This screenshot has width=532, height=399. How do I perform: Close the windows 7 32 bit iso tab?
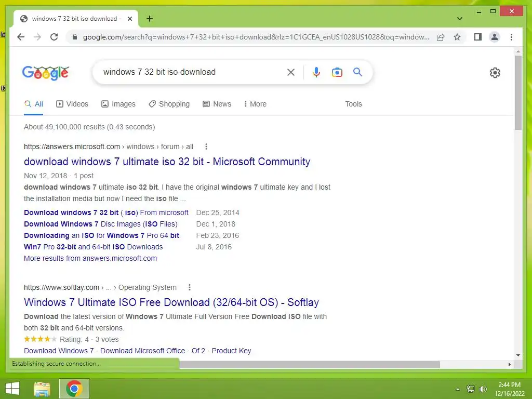pyautogui.click(x=129, y=19)
